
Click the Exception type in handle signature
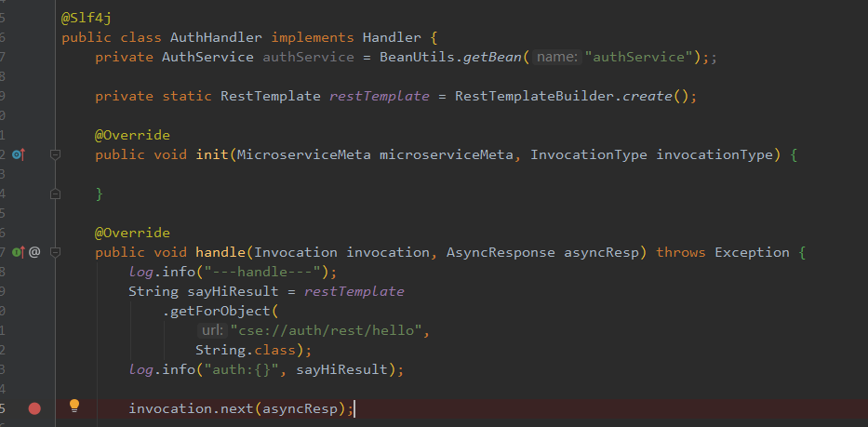[753, 252]
